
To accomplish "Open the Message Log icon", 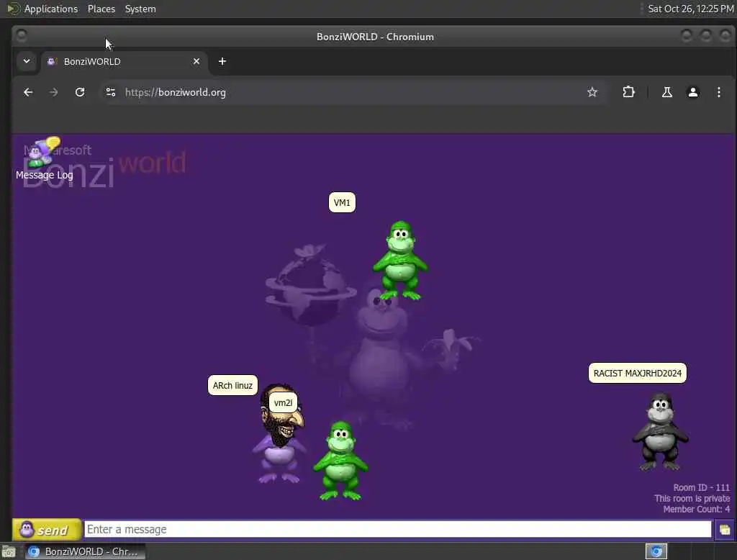I will tap(44, 159).
